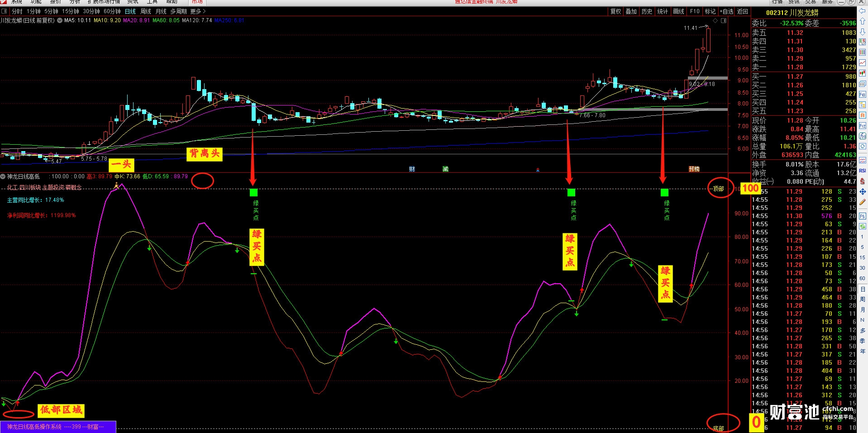Open the candlestick chart icon in right toolbar
The width and height of the screenshot is (868, 433).
coord(863,73)
